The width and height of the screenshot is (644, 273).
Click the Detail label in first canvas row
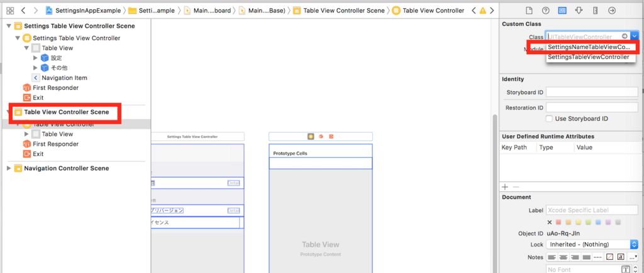tap(234, 183)
